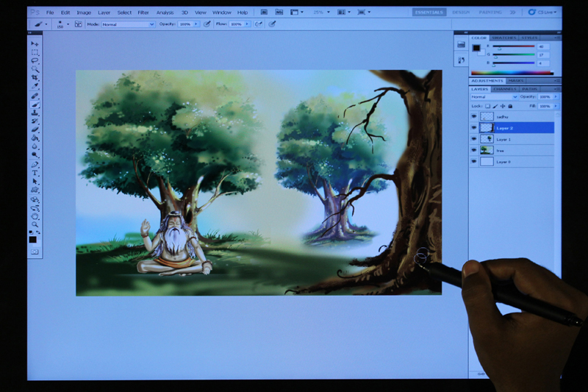Select the Crop tool

34,79
